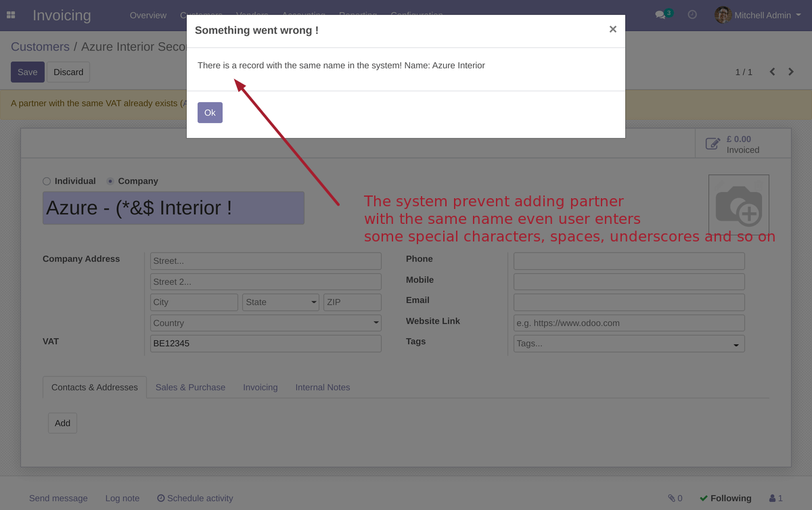
Task: Select the Individual radio button
Action: click(x=47, y=181)
